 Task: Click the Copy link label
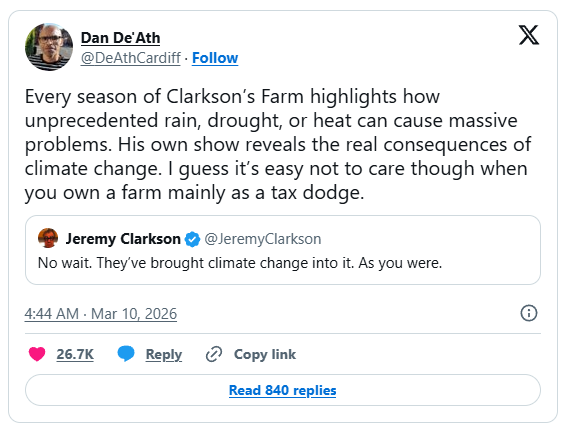265,354
